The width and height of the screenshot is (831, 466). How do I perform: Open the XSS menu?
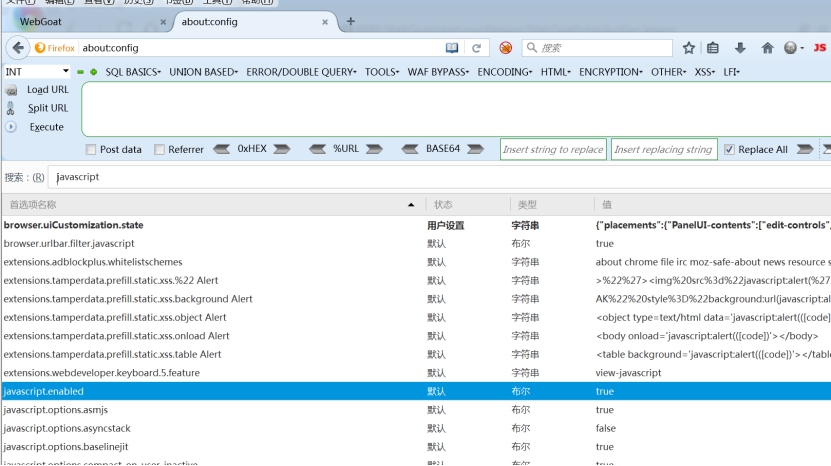coord(704,72)
